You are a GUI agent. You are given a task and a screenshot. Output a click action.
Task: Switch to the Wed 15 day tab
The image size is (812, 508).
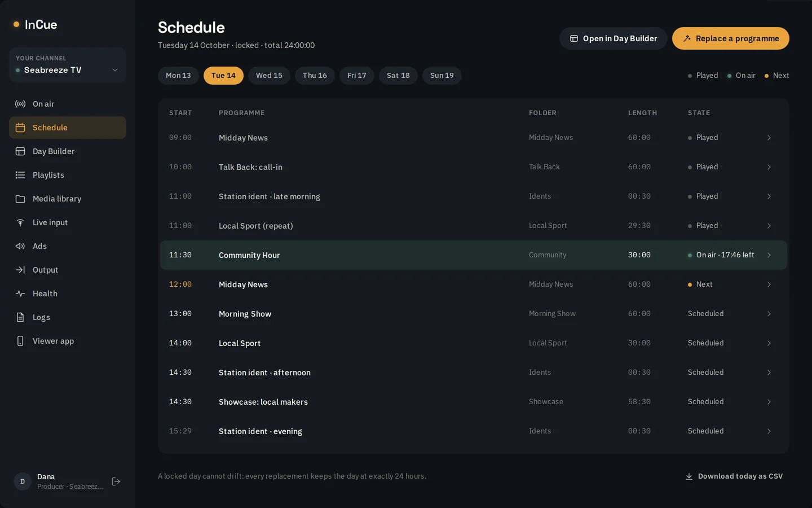tap(269, 76)
